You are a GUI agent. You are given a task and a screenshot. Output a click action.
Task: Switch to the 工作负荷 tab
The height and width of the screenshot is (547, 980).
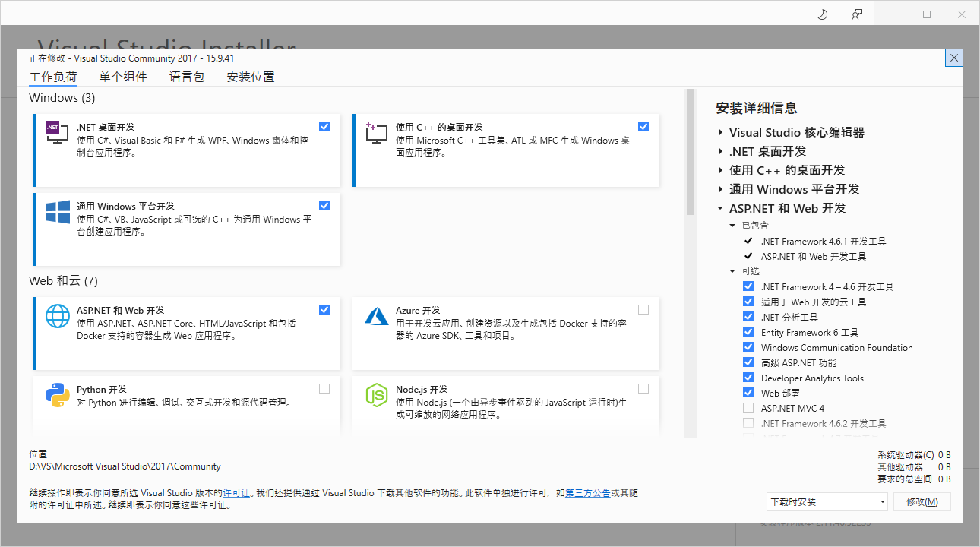pyautogui.click(x=53, y=77)
